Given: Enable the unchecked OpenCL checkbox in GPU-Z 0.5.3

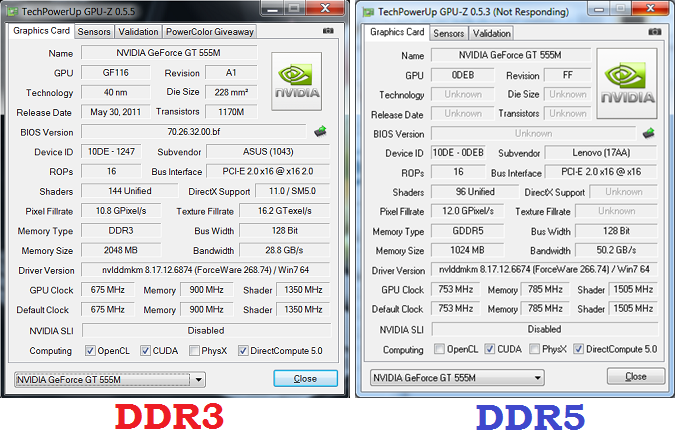Looking at the screenshot, I should click(x=440, y=349).
